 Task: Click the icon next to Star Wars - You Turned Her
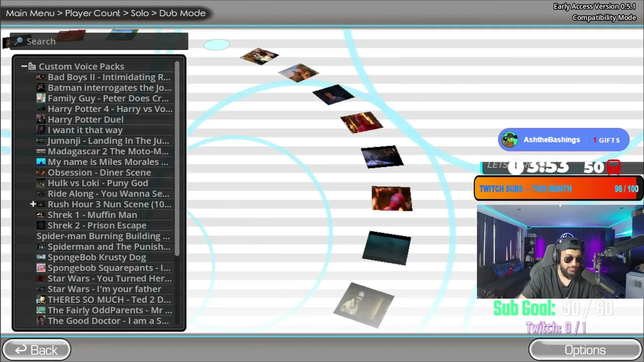tap(41, 279)
